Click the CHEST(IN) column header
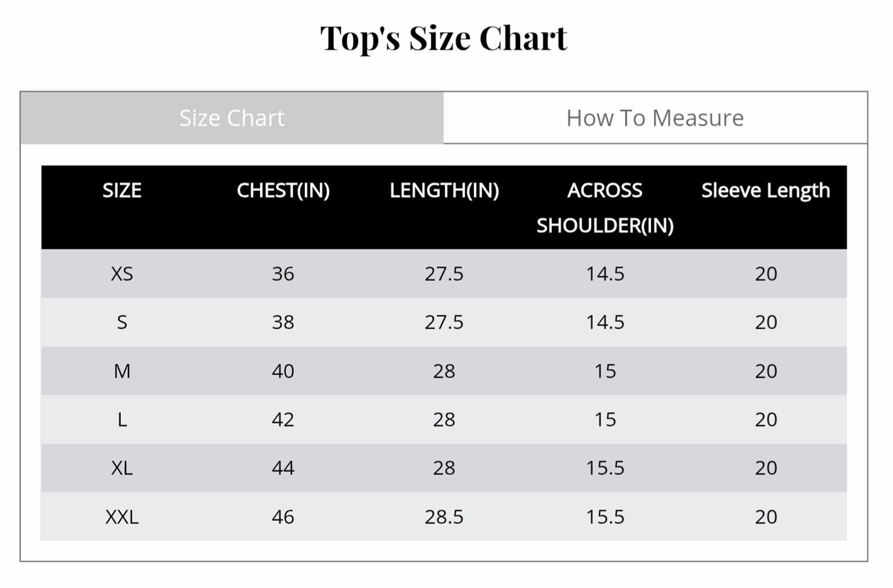This screenshot has width=893, height=588. click(x=283, y=191)
